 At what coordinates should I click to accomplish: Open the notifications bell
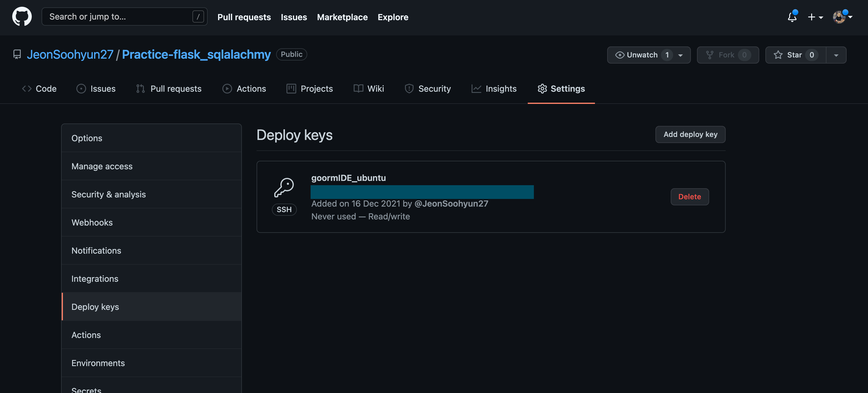792,17
